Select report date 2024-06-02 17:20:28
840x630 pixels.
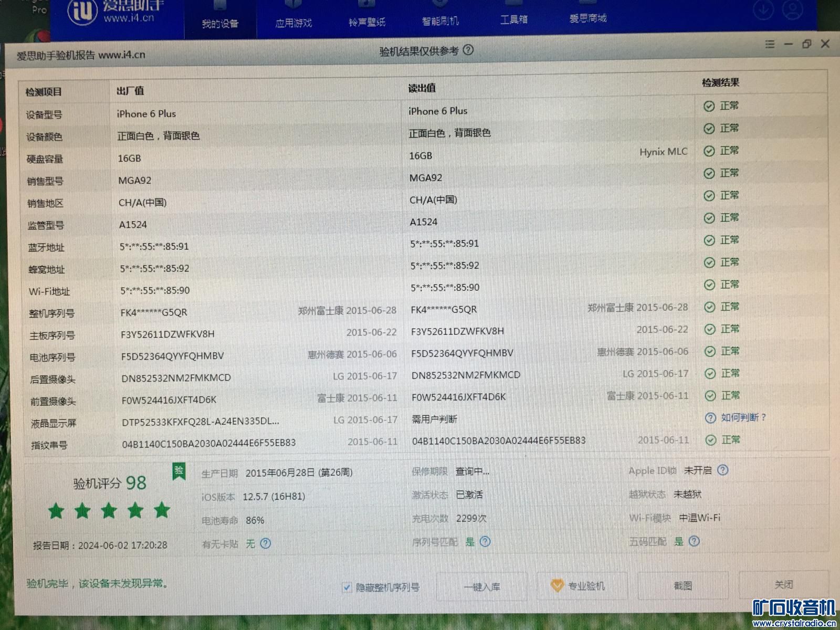tap(123, 545)
